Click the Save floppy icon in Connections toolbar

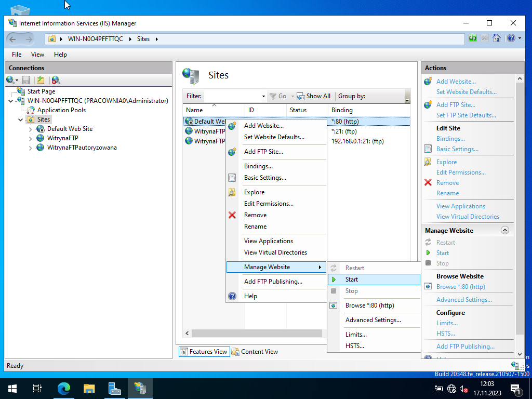click(x=26, y=80)
